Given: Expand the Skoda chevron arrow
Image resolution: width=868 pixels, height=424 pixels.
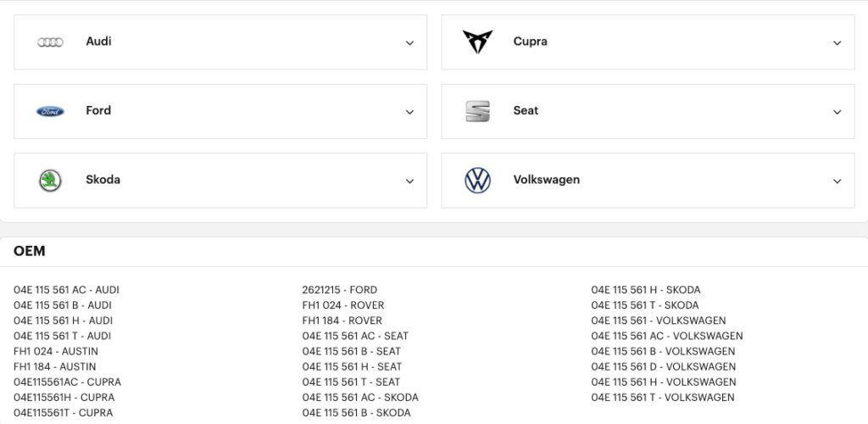Looking at the screenshot, I should point(409,181).
